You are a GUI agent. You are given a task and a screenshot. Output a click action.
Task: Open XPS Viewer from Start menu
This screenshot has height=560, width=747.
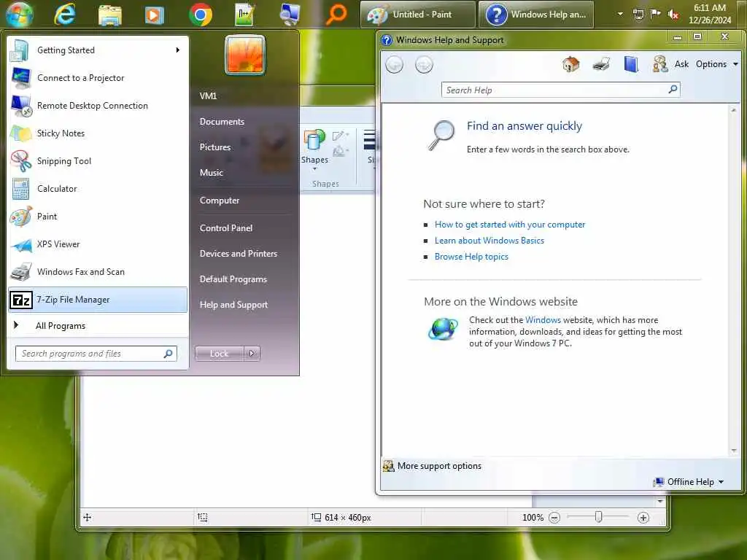click(98, 244)
